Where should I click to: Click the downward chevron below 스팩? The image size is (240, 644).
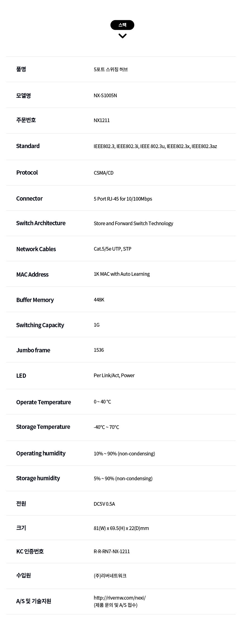pos(123,36)
